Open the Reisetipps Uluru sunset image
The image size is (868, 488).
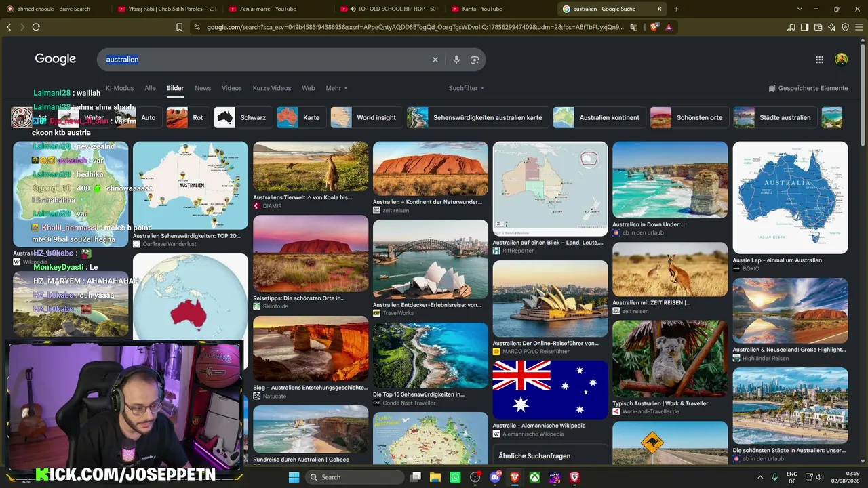click(x=311, y=253)
